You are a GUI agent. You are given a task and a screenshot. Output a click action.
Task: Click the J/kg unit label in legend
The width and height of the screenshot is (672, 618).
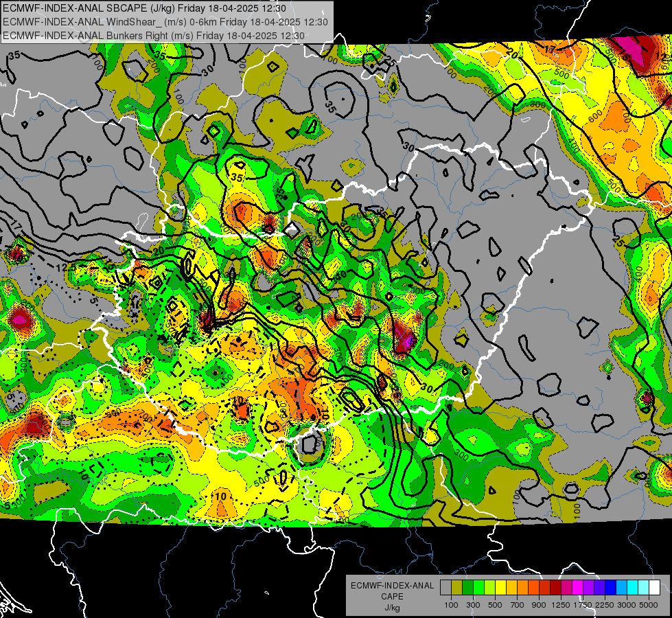pos(392,608)
